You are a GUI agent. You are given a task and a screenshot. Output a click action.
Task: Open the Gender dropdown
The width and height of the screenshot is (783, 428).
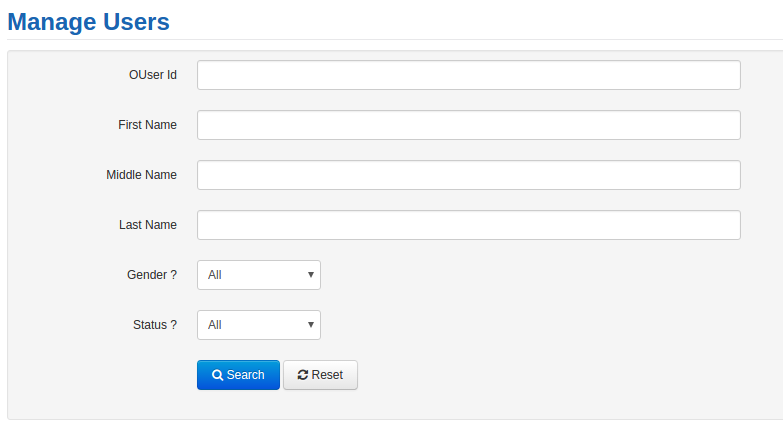pyautogui.click(x=259, y=275)
